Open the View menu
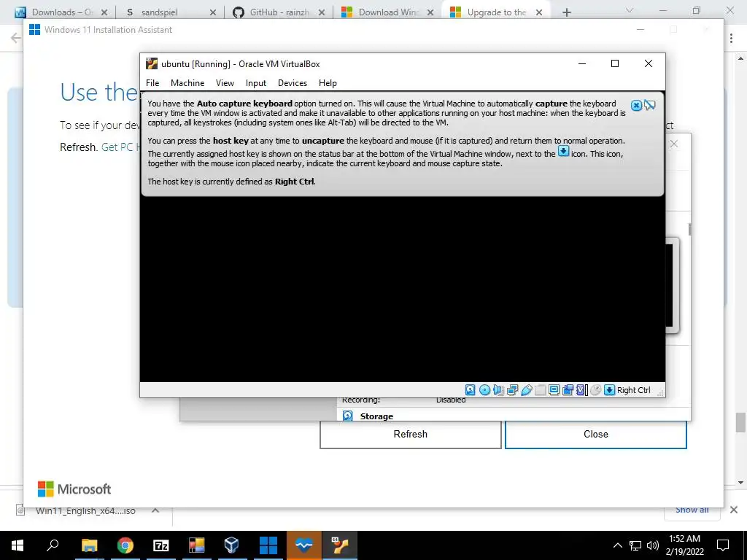This screenshot has height=560, width=747. (225, 83)
